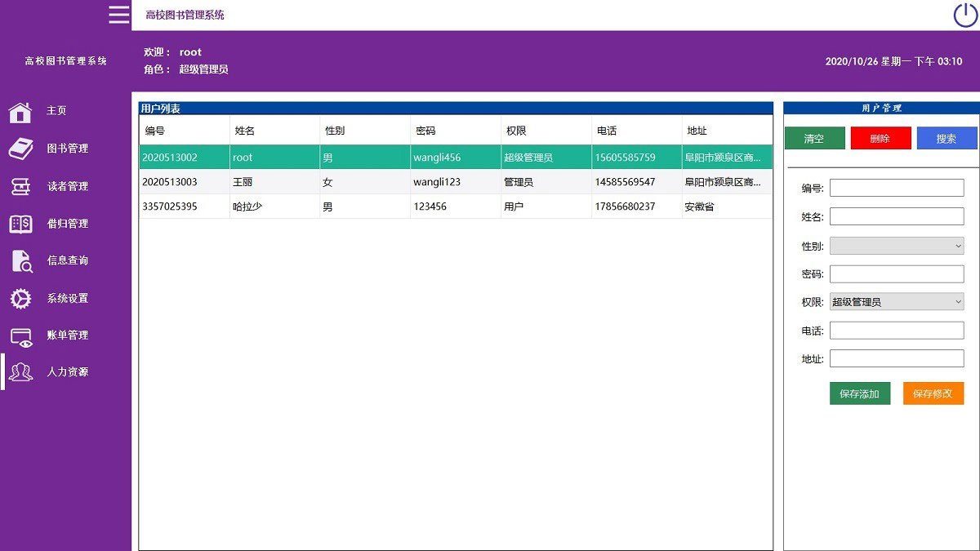This screenshot has width=980, height=551.
Task: Click the blue 搜索 search button
Action: coord(947,139)
